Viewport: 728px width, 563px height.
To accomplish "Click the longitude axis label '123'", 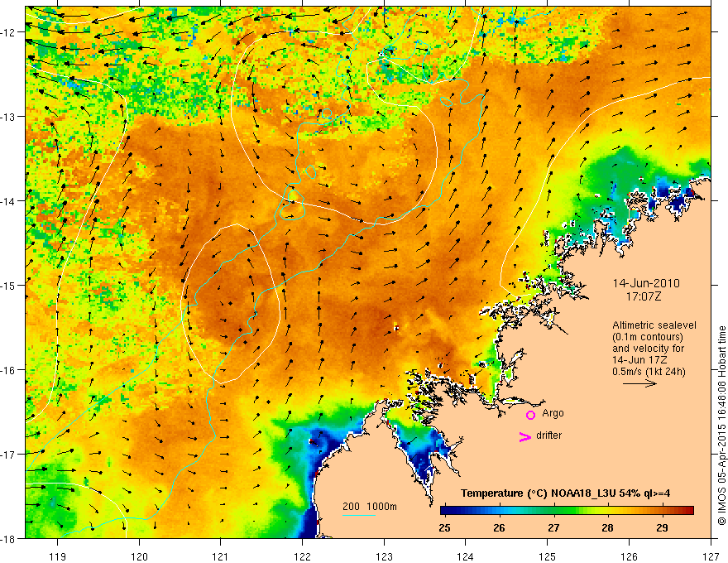I will point(384,556).
